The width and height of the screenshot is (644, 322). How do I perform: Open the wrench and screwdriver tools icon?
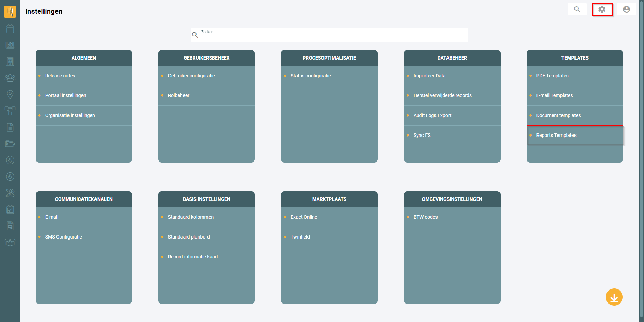click(10, 193)
